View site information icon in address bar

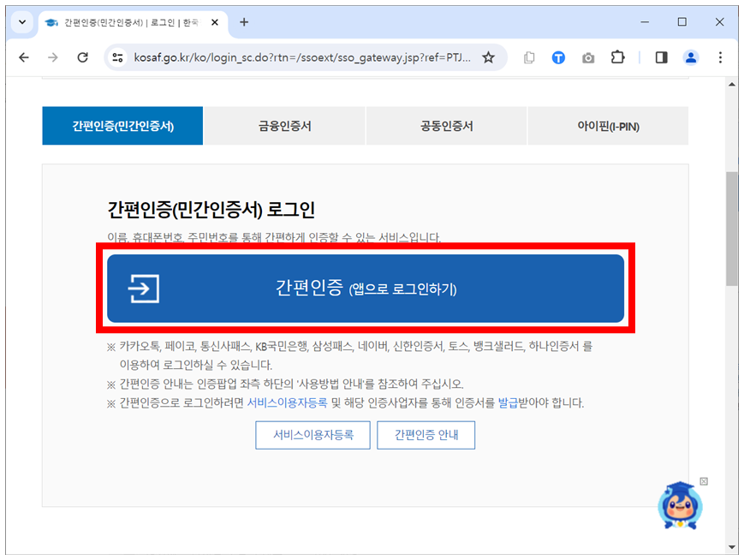click(117, 57)
